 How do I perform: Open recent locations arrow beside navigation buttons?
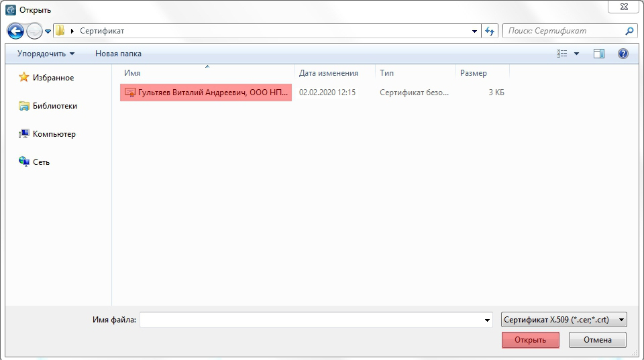click(48, 32)
